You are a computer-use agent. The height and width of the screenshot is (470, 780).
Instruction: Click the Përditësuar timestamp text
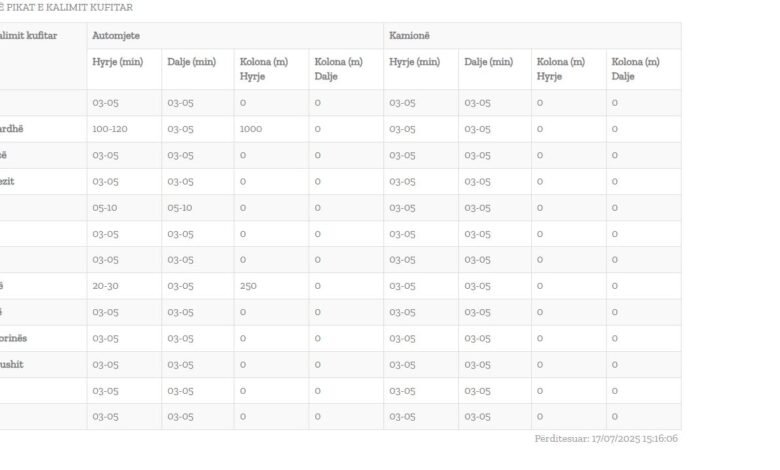(x=606, y=439)
